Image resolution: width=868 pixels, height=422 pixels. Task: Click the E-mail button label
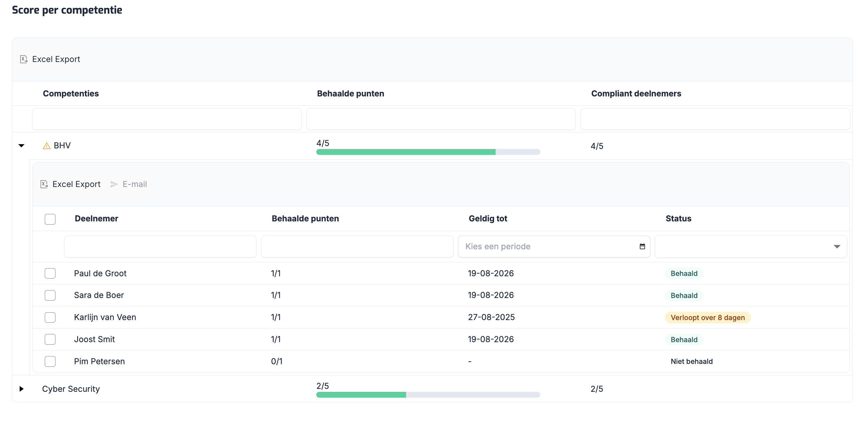134,184
